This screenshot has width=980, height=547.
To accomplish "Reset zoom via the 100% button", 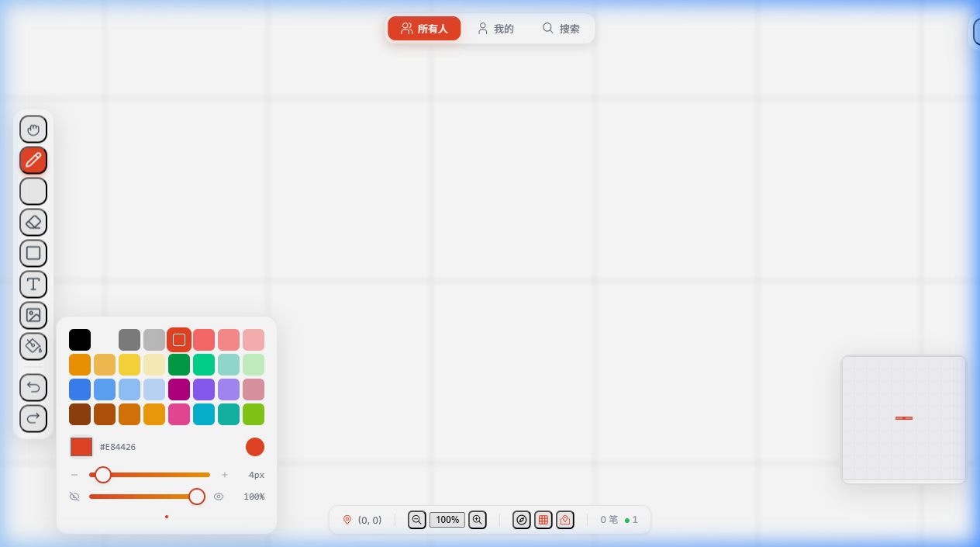I will coord(447,520).
